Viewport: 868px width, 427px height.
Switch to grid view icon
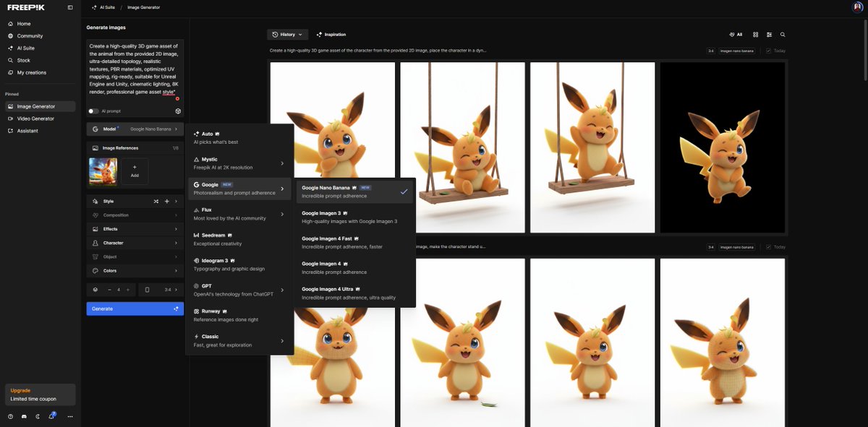[755, 34]
